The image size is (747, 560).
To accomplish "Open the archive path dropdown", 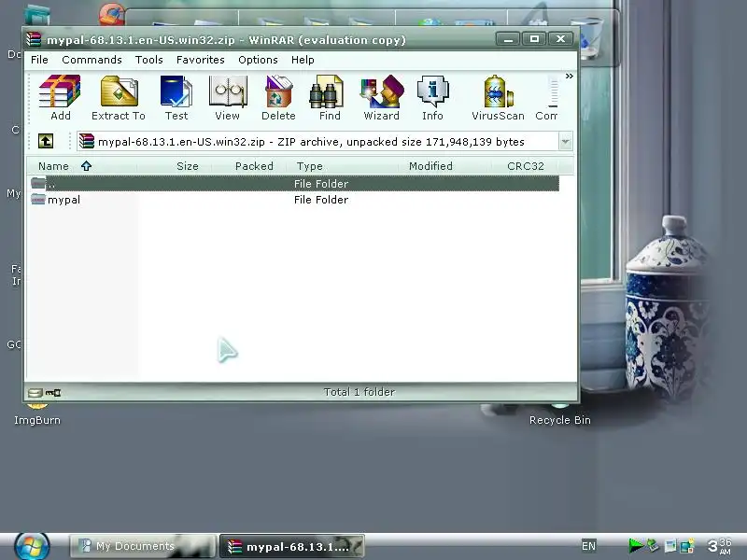I will (x=566, y=142).
